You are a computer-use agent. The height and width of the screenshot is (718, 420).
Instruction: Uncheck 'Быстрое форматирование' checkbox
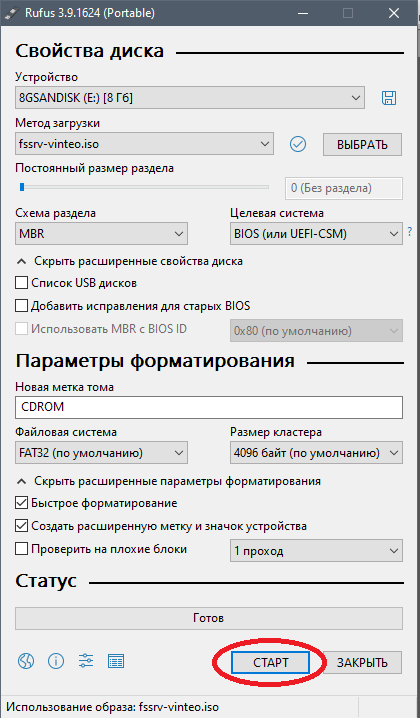coord(22,503)
